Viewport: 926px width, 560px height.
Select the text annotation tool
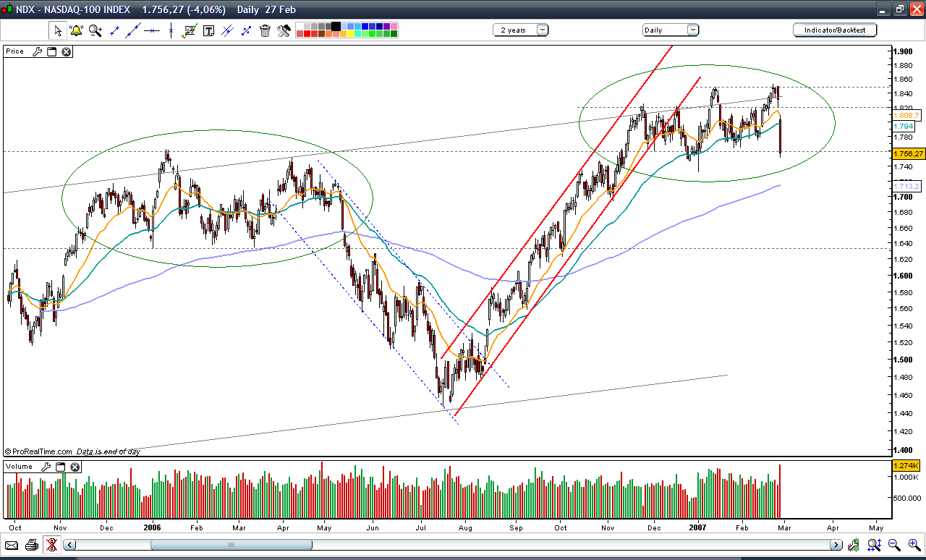208,30
